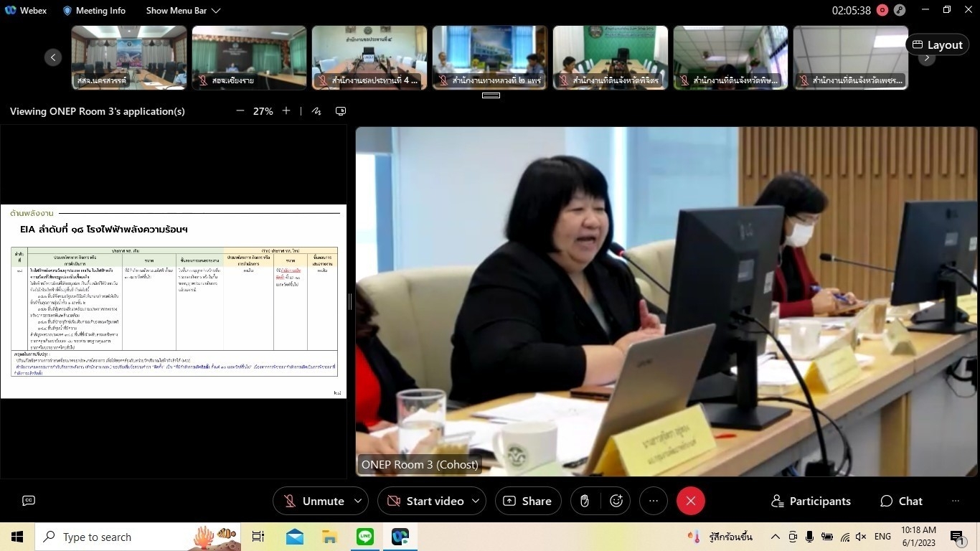Expand the Show Menu Bar chevron
The image size is (980, 551).
point(216,11)
